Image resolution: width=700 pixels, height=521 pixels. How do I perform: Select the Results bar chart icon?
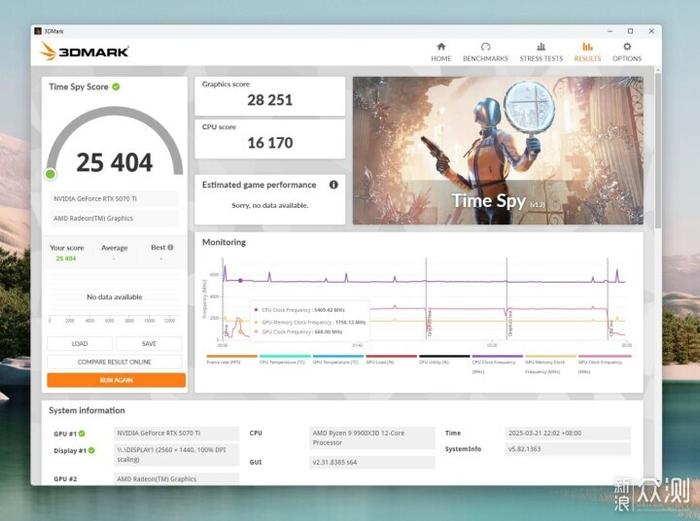point(588,47)
